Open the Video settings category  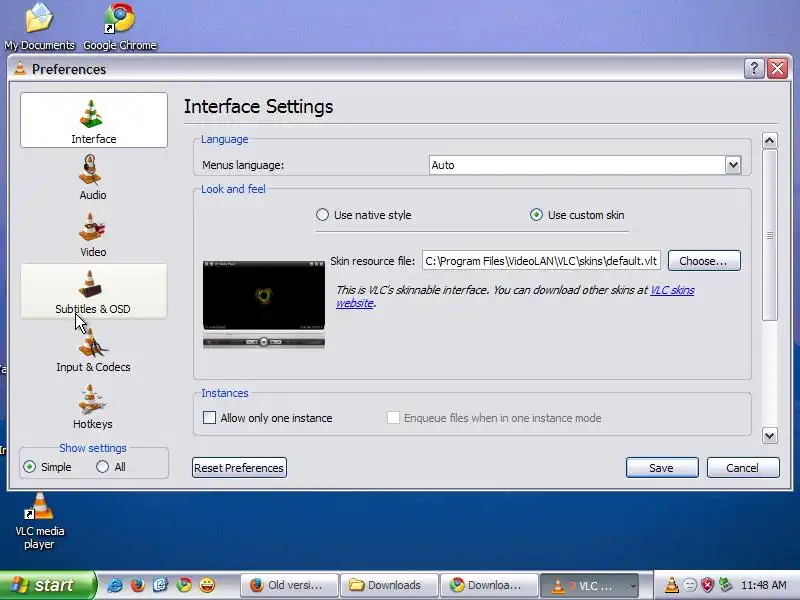pos(93,235)
